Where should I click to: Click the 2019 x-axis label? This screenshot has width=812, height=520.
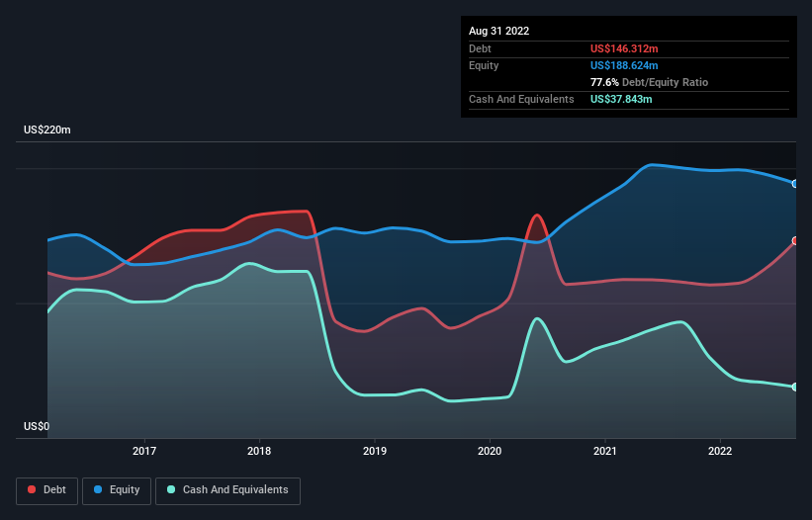pos(375,451)
